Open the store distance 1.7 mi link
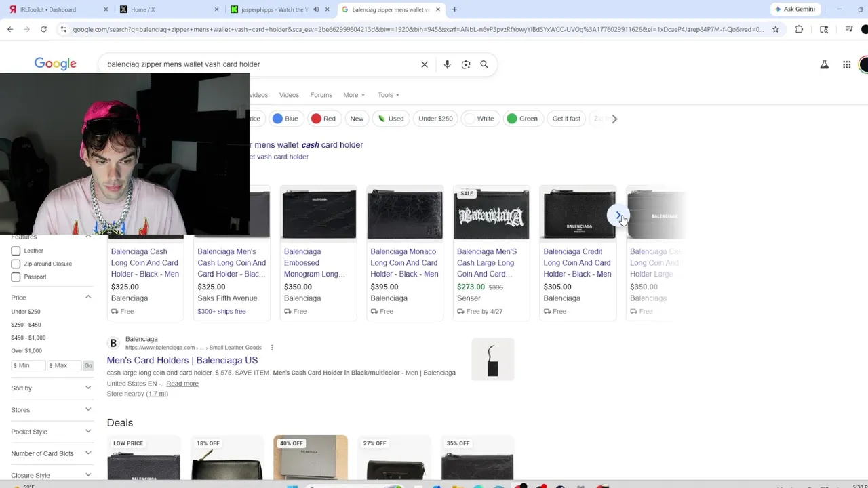868x488 pixels. [x=157, y=394]
